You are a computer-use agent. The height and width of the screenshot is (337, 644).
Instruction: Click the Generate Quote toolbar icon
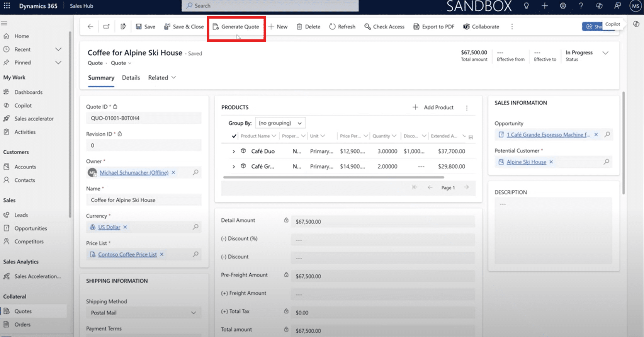pyautogui.click(x=216, y=27)
